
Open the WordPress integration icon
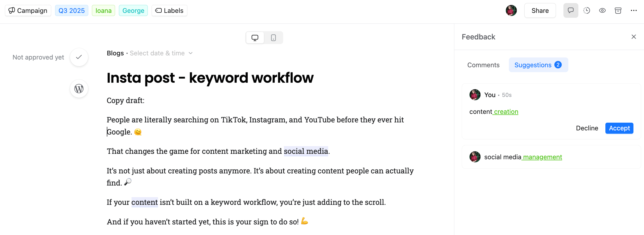79,89
